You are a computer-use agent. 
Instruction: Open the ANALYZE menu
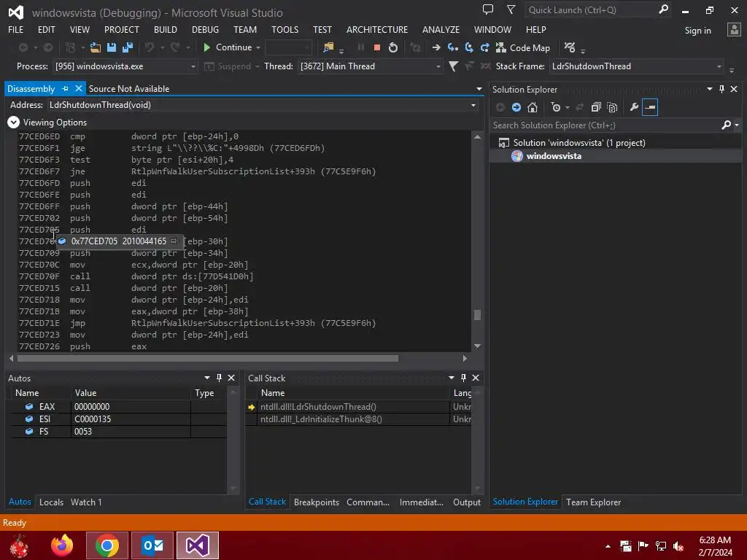click(x=441, y=29)
